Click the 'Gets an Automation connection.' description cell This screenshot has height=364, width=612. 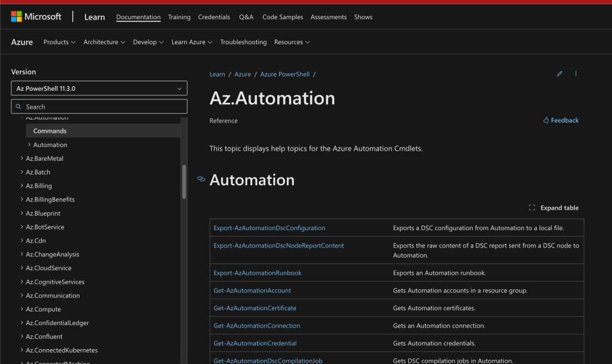[x=486, y=325]
